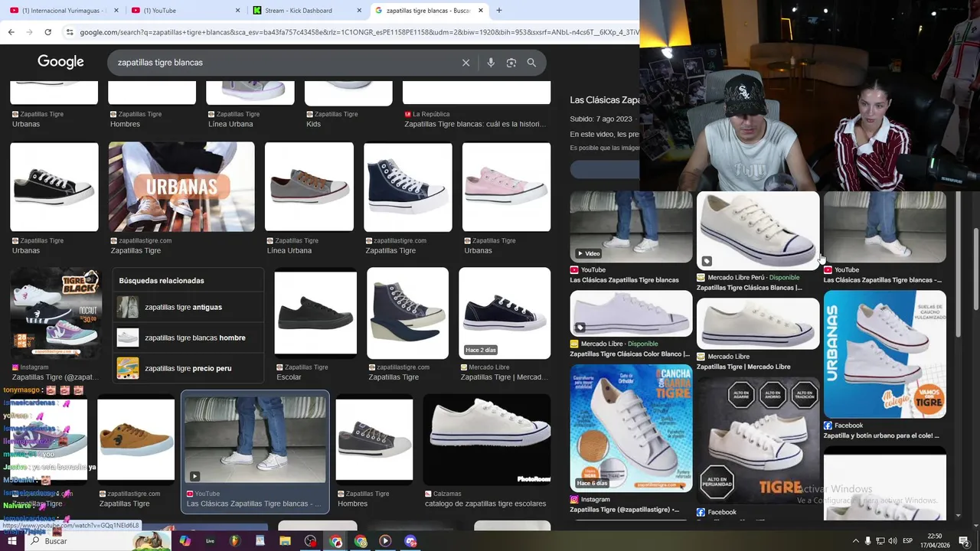This screenshot has height=551, width=980.
Task: Open the blue URBANAS Facebook image in side panel
Action: point(884,354)
